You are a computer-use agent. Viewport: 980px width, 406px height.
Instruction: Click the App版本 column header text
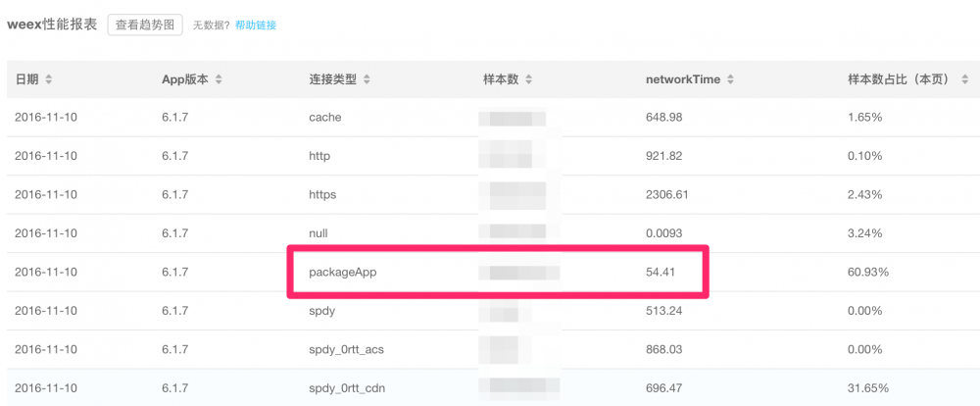point(185,79)
